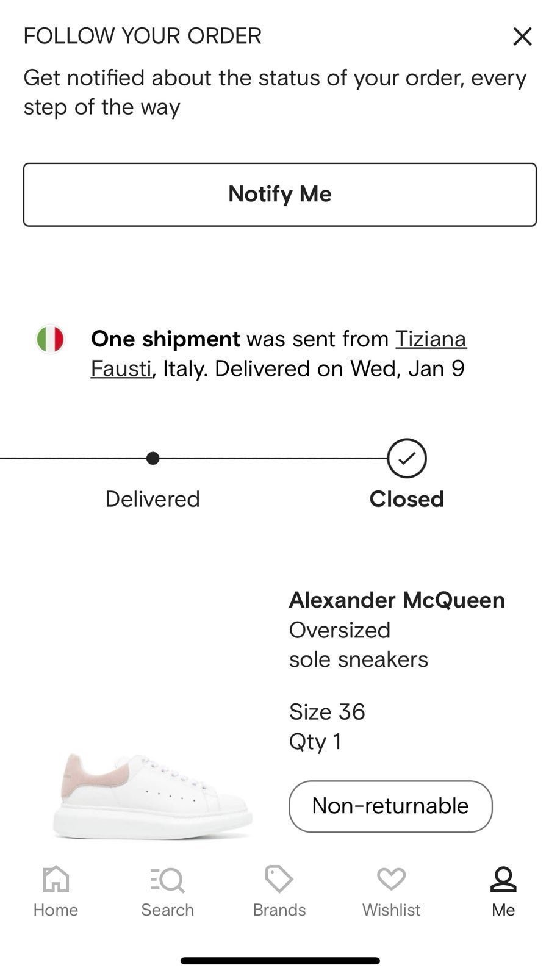Tap the Notify Me button
The image size is (560, 976).
click(280, 195)
